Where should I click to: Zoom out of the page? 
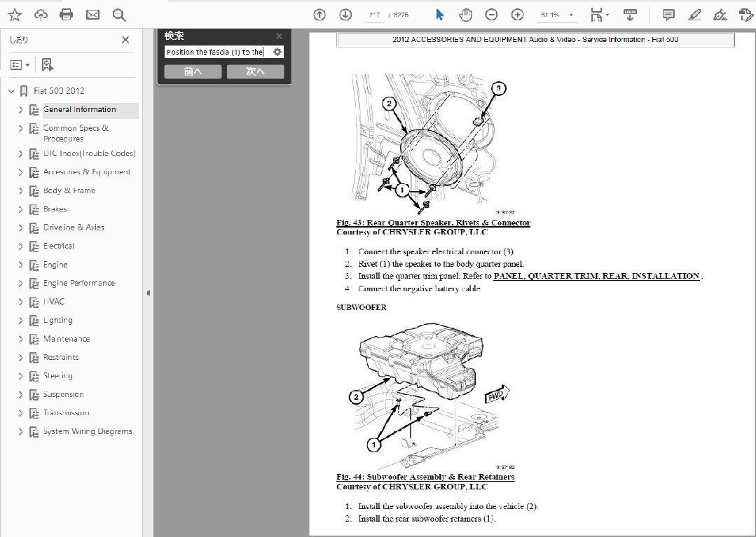click(x=491, y=14)
